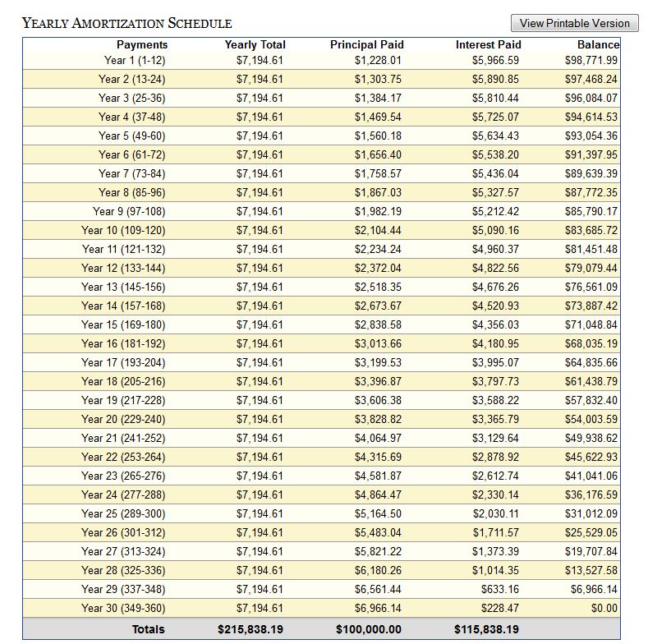The image size is (648, 644).
Task: Select the Interest Paid column header
Action: [x=488, y=44]
